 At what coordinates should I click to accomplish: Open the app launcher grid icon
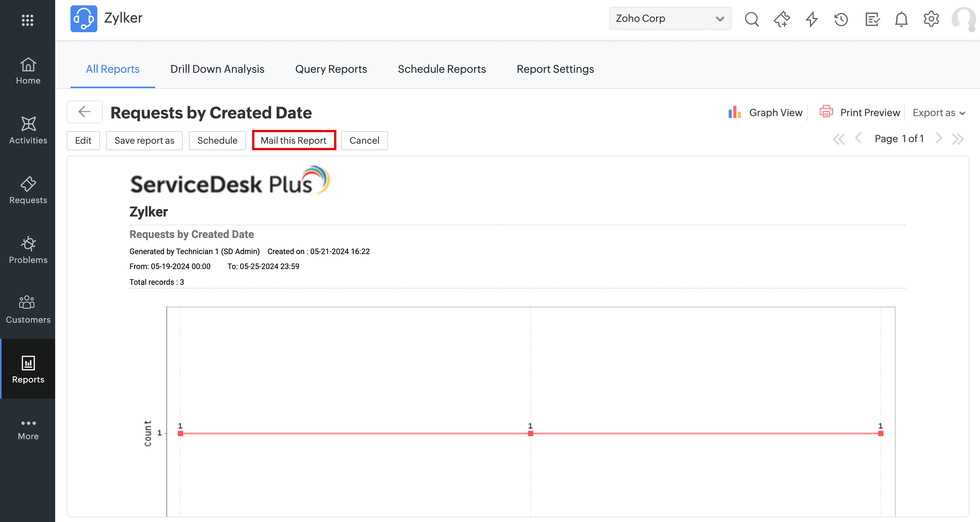click(28, 20)
